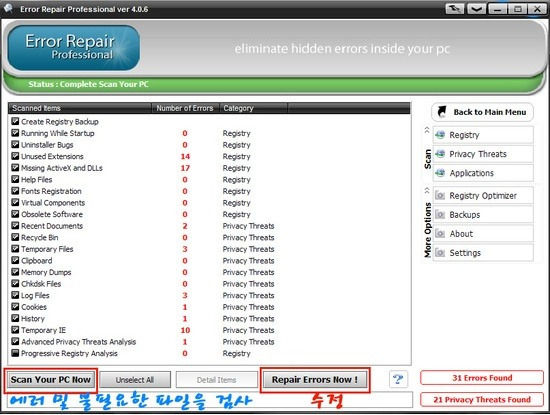This screenshot has width=550, height=415.
Task: Click the About gear icon
Action: click(440, 233)
